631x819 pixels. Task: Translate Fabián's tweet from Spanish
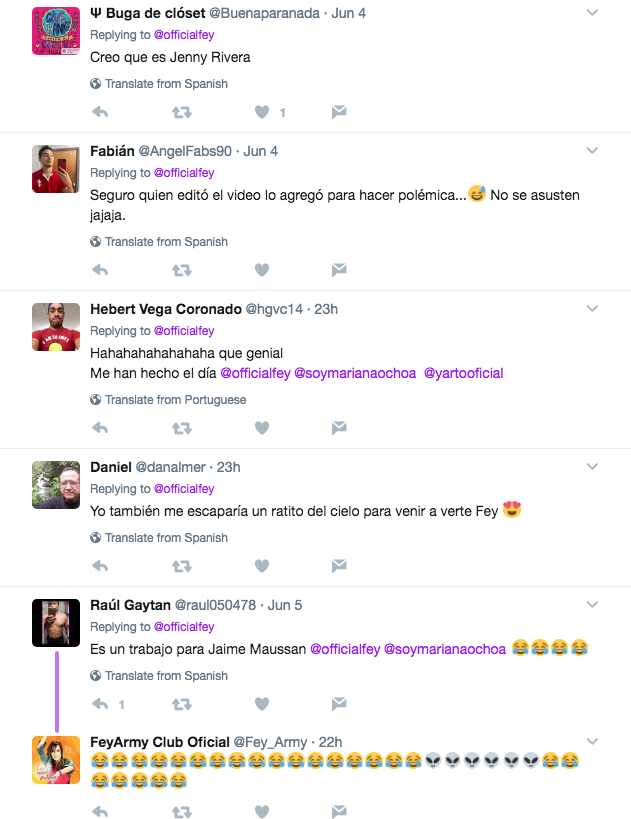[x=166, y=242]
